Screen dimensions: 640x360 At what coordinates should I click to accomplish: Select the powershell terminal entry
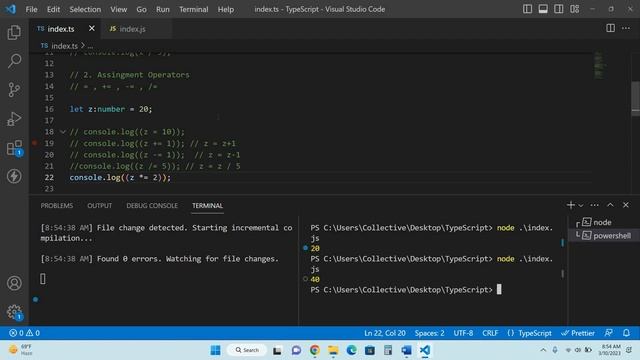(604, 236)
